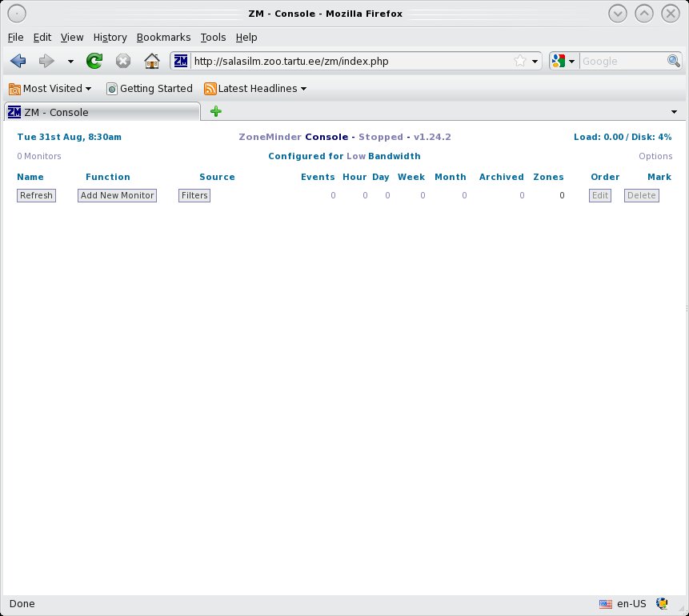
Task: Open the search engine selector dropdown
Action: point(563,61)
